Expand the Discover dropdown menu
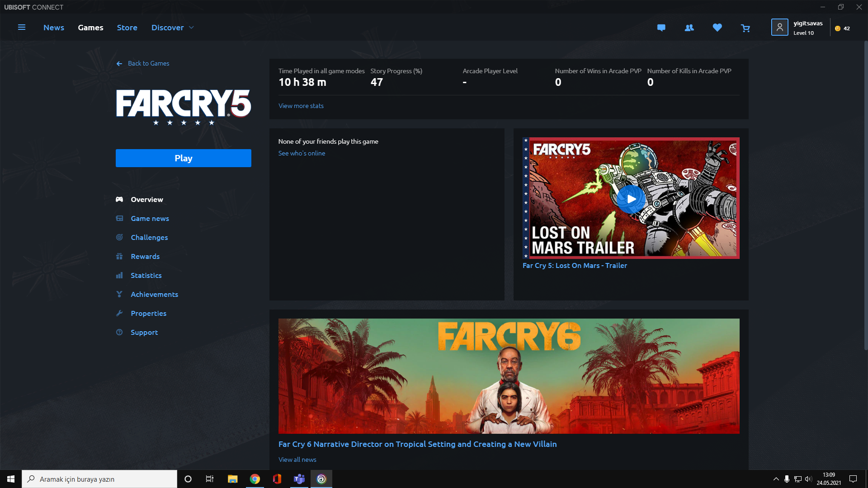Viewport: 868px width, 488px height. [x=191, y=28]
